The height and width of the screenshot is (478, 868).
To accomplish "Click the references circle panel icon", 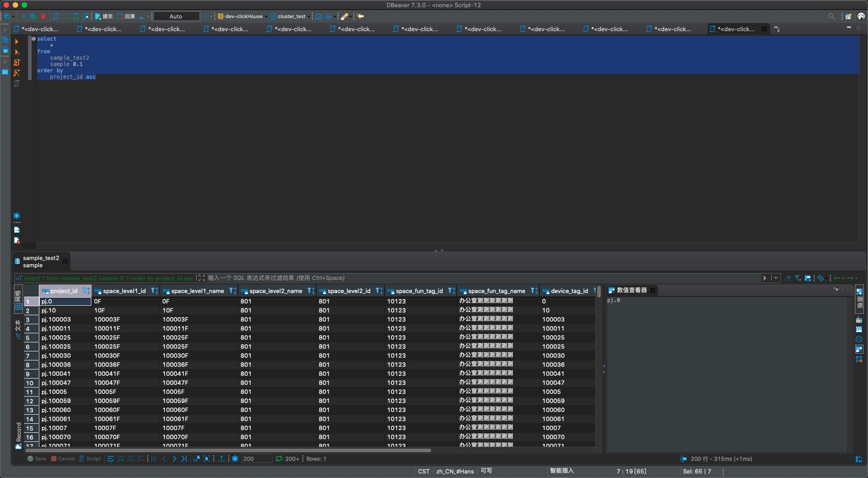I will click(859, 340).
